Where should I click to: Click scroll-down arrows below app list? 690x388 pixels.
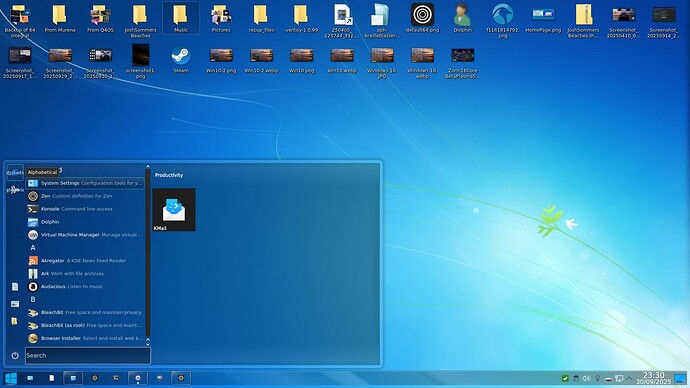(147, 342)
